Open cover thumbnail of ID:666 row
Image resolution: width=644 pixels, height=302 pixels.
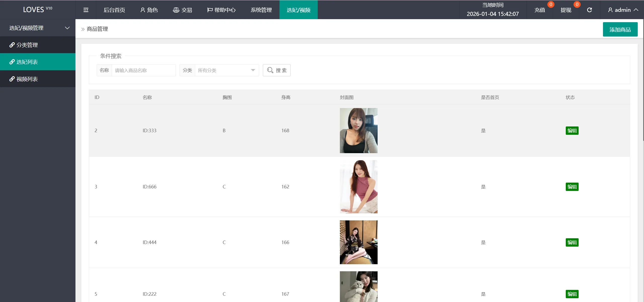click(x=358, y=187)
